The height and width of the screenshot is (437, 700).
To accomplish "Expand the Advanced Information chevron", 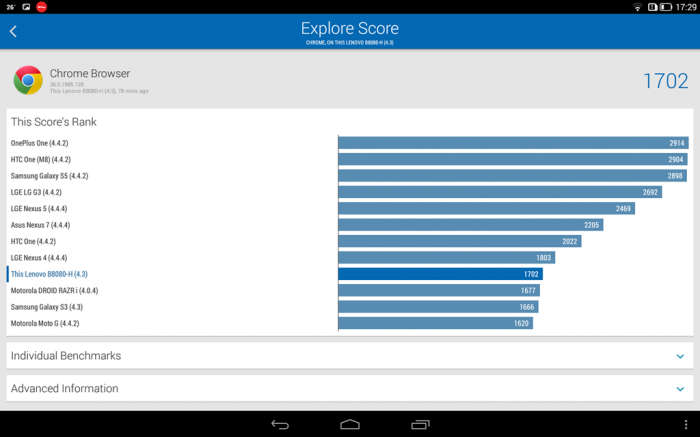I will [x=680, y=389].
